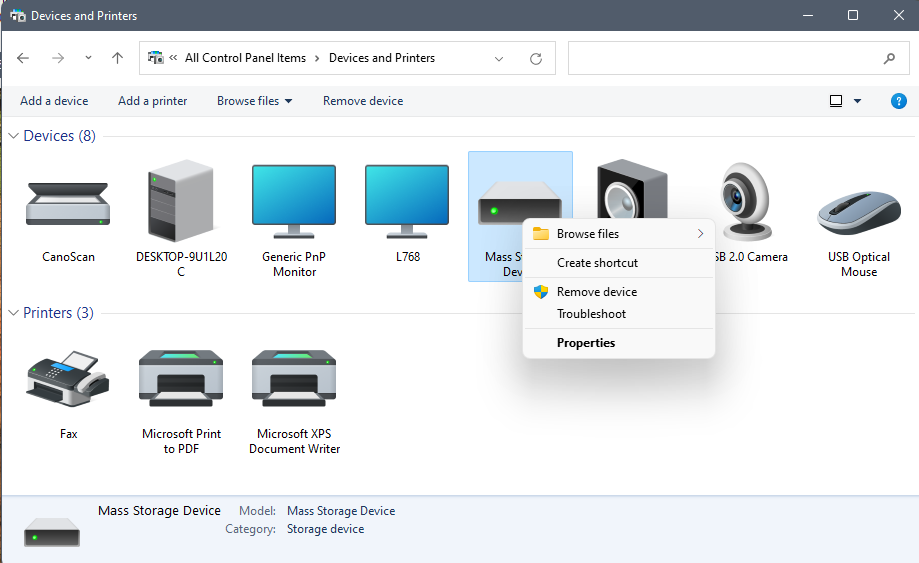Click the 'Fax' printer label
The image size is (919, 563).
coord(68,434)
